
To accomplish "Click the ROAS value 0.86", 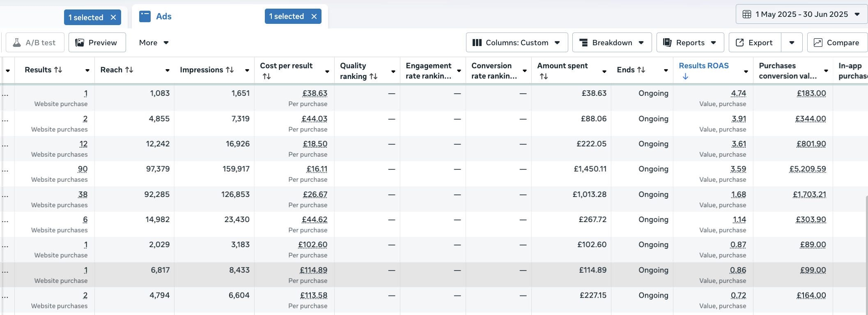I will pyautogui.click(x=738, y=270).
